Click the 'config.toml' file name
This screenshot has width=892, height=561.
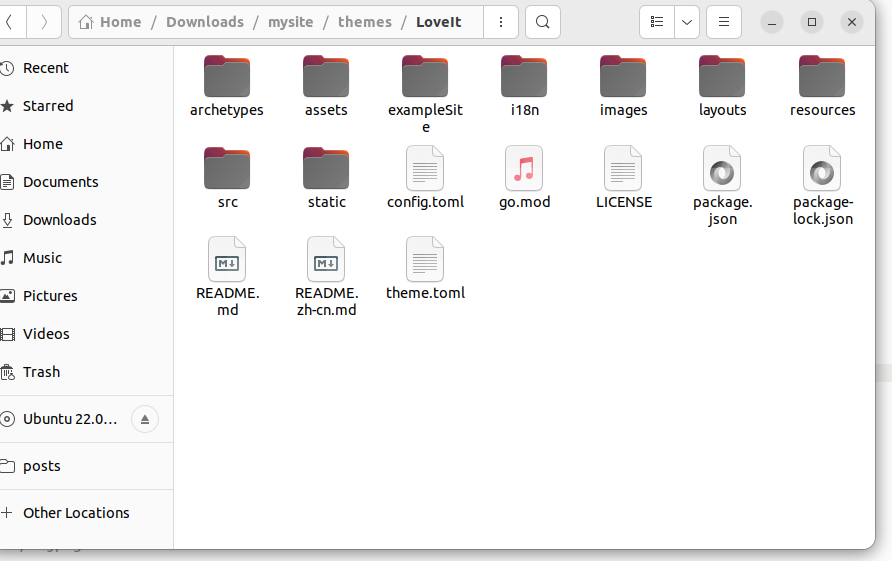[x=426, y=203]
